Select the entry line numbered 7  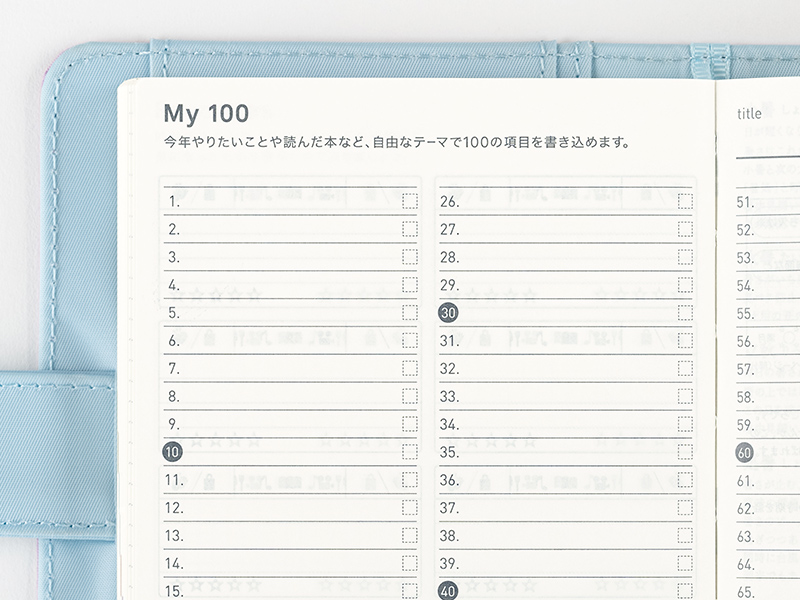[x=290, y=369]
